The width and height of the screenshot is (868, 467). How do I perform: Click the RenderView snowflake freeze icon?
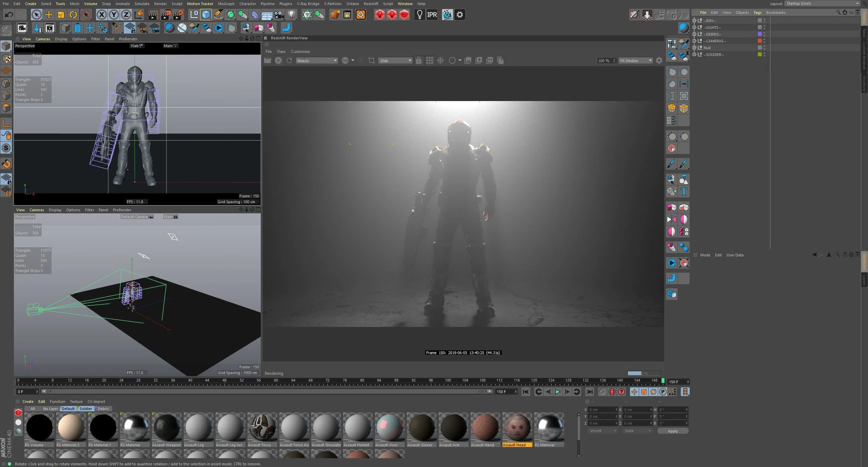click(x=440, y=60)
